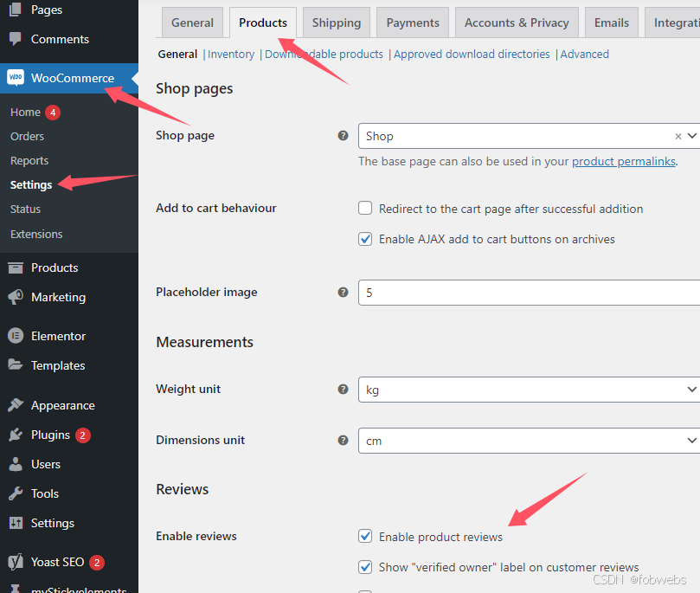Go to Comments in the sidebar
Image resolution: width=700 pixels, height=593 pixels.
(x=61, y=39)
